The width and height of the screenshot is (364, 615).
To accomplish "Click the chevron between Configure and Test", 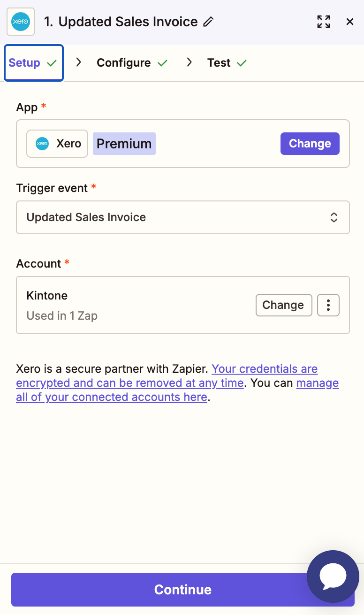I will pos(189,62).
